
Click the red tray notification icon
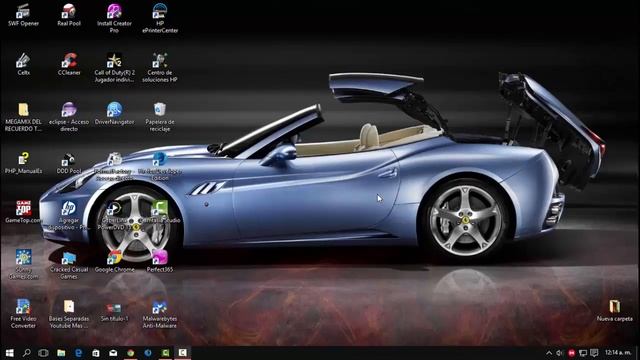point(571,353)
